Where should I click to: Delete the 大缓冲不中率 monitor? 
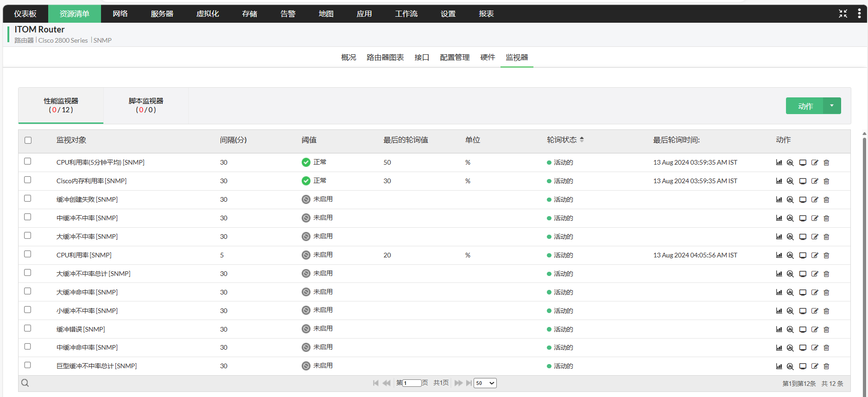(x=826, y=237)
